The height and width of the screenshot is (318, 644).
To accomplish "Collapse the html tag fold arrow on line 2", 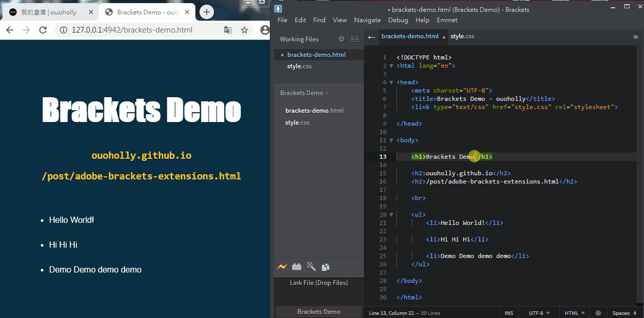I will [x=391, y=66].
